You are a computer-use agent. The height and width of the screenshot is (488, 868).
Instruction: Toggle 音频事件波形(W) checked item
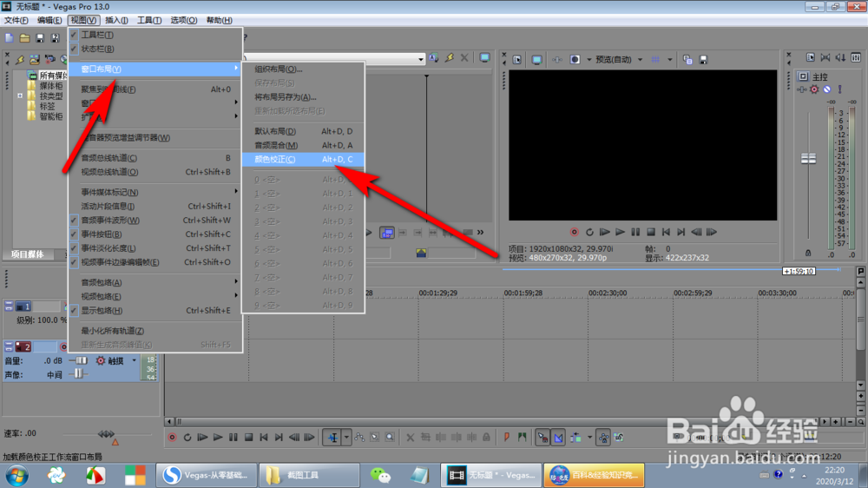click(155, 220)
